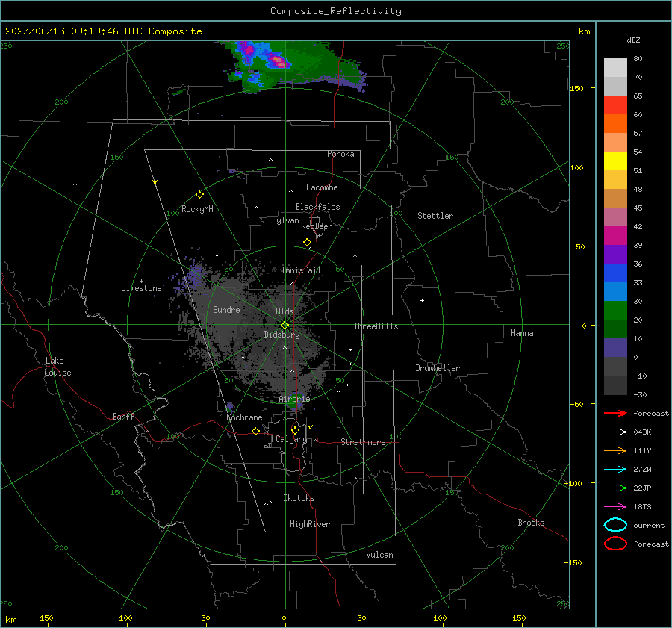Image resolution: width=672 pixels, height=628 pixels.
Task: Click the white plus marker west of Hanna
Action: [x=422, y=300]
